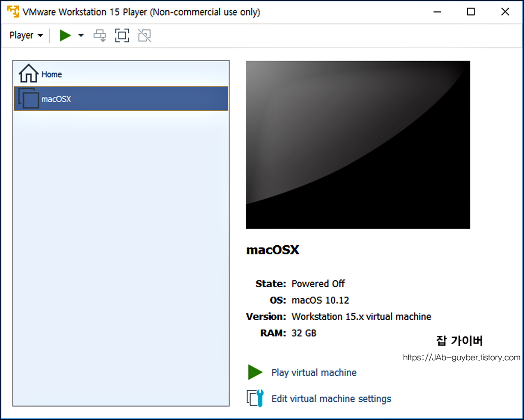This screenshot has height=420, width=524.
Task: Open Edit virtual machine settings link
Action: click(331, 399)
